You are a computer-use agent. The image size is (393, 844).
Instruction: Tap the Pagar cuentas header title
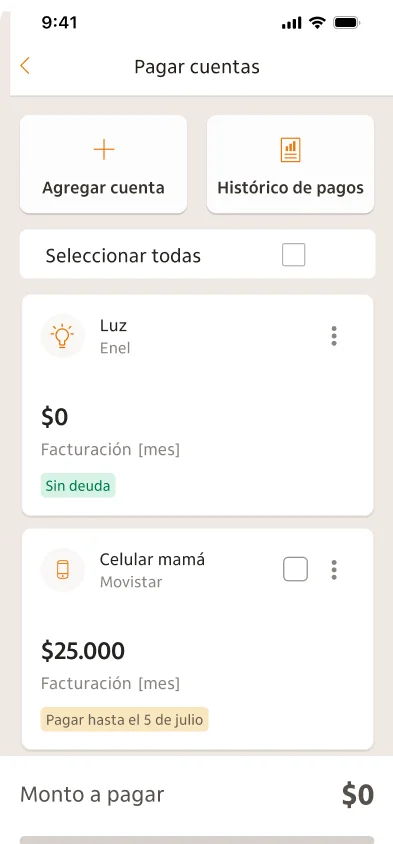pos(197,67)
